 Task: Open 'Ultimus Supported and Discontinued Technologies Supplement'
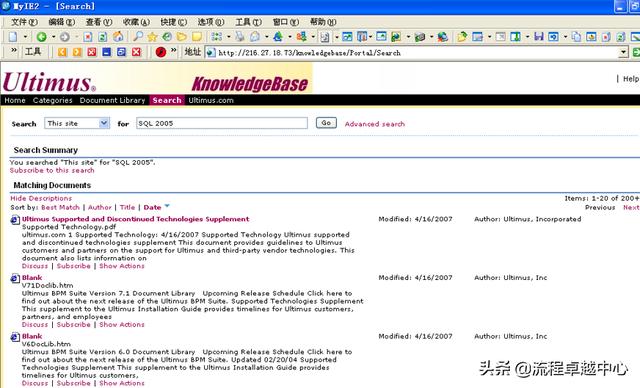tap(136, 219)
